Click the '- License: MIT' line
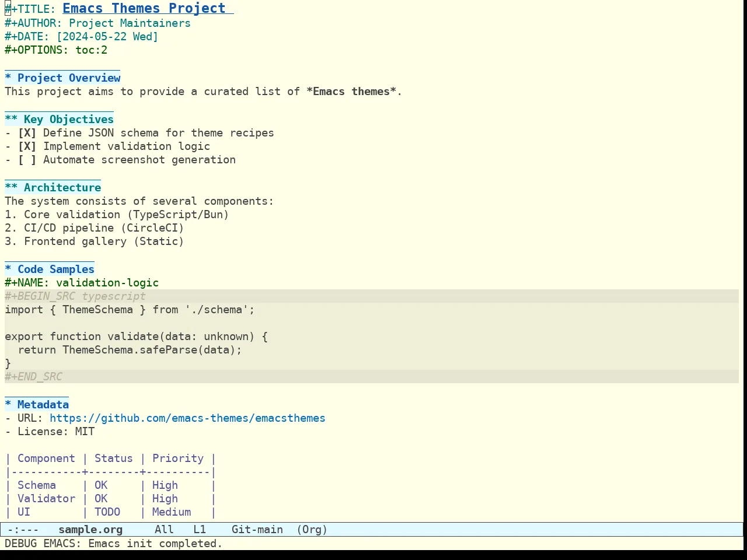Screen dimensions: 747x560 pos(50,432)
